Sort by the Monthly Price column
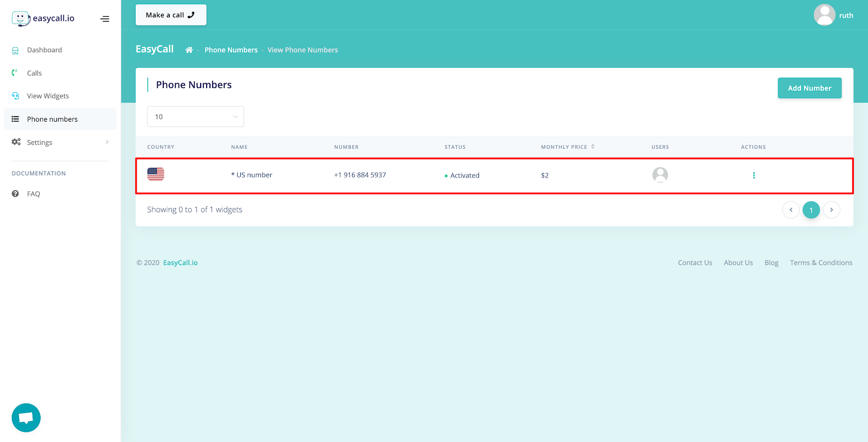The height and width of the screenshot is (442, 868). point(567,147)
